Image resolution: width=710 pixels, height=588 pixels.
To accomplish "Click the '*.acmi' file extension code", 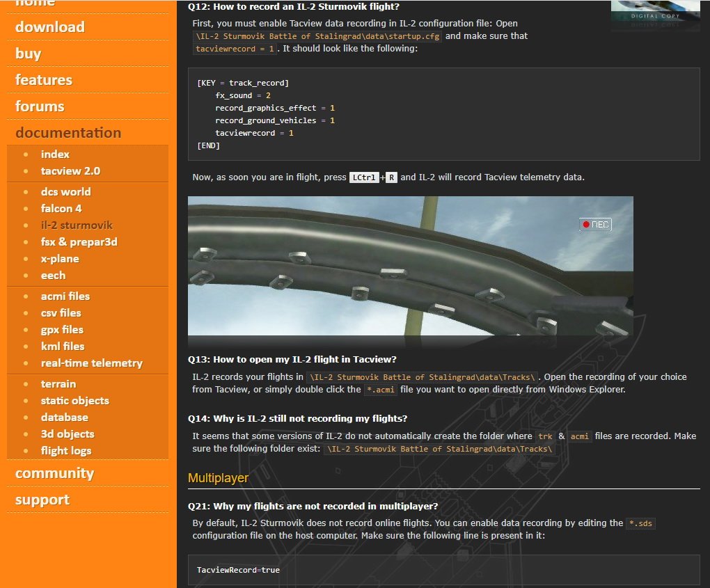I will click(x=380, y=390).
